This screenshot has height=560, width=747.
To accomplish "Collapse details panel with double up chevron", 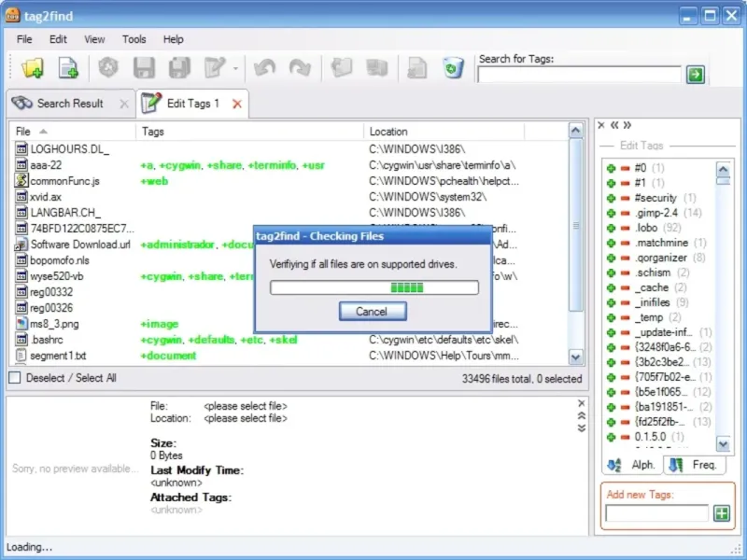I will (x=581, y=415).
